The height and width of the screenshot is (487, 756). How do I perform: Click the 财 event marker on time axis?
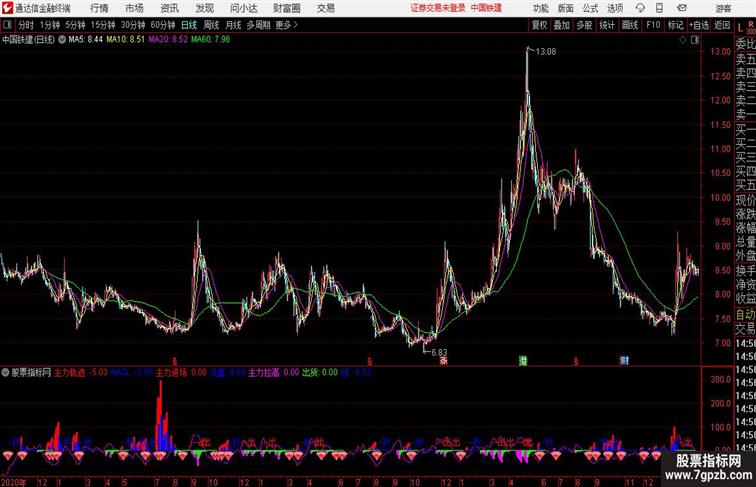coord(624,360)
